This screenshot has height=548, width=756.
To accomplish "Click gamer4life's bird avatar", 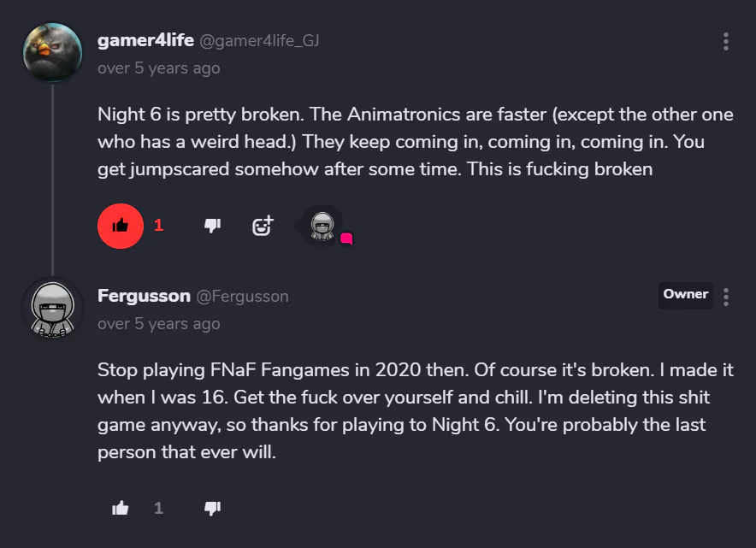I will coord(52,52).
